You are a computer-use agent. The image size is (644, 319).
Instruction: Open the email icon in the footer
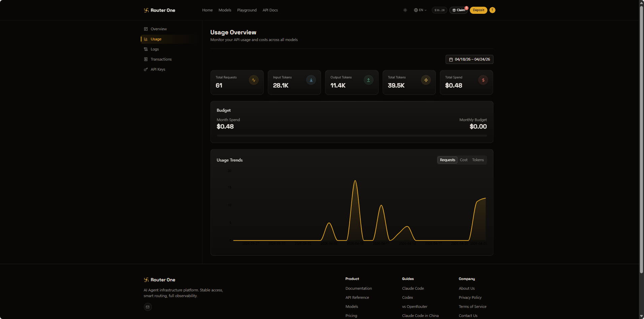click(148, 307)
